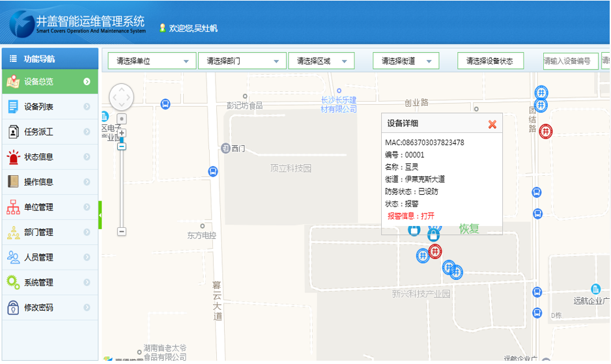Click the red manhole alarm marker near 团结路

[x=546, y=132]
